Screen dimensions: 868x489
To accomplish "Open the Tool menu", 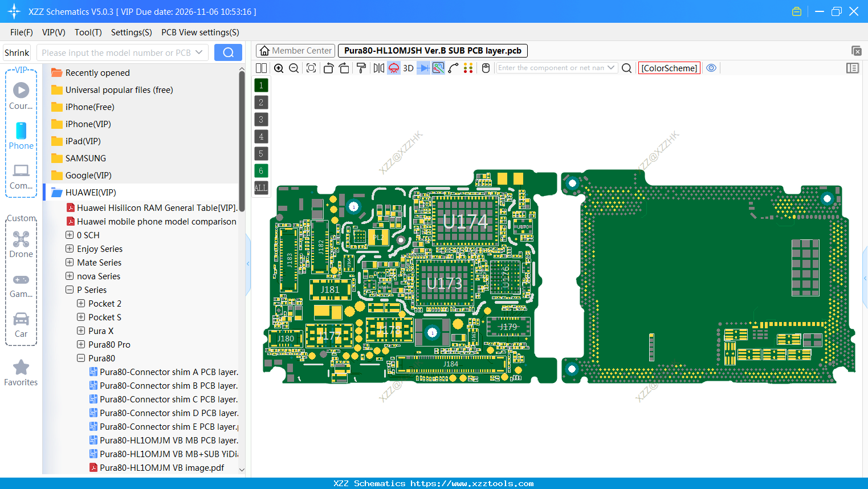I will pos(88,32).
